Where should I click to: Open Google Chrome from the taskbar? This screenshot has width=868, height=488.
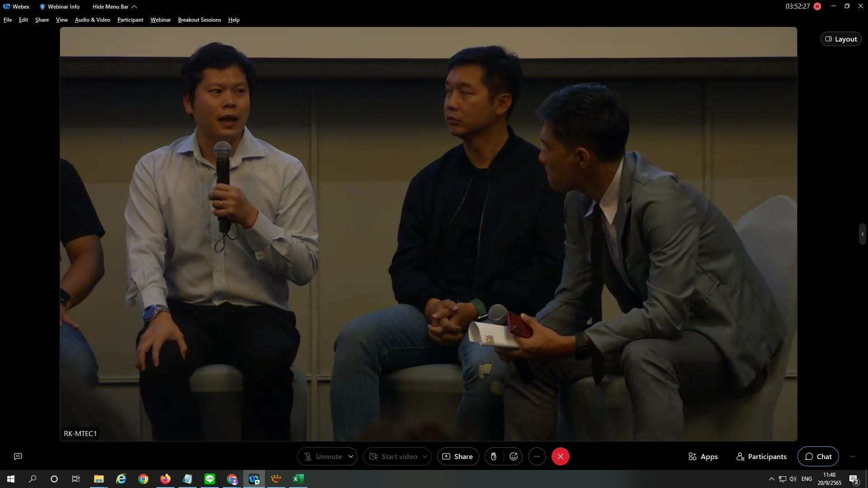(x=143, y=479)
